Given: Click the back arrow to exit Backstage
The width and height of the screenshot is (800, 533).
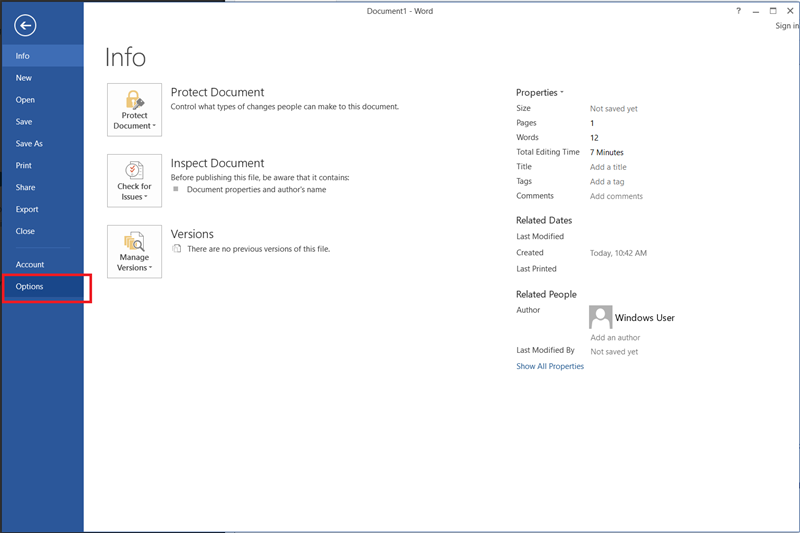Looking at the screenshot, I should (26, 27).
